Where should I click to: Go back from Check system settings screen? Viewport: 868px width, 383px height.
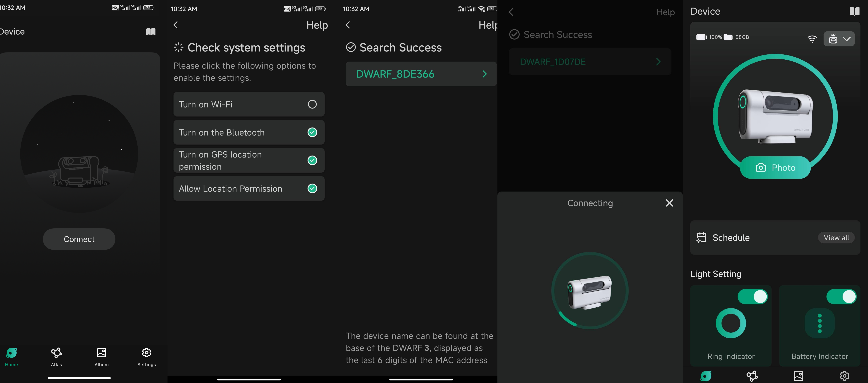click(x=176, y=25)
